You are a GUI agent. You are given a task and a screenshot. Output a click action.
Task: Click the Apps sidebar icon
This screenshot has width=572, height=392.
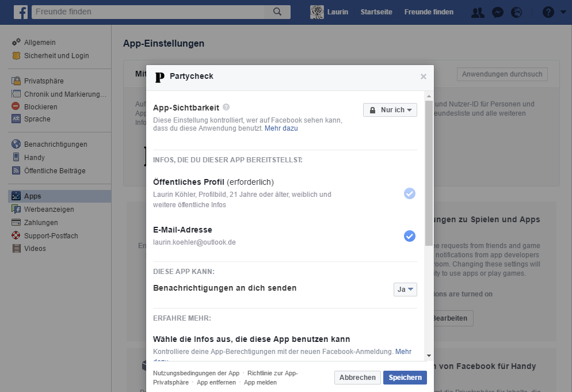16,196
